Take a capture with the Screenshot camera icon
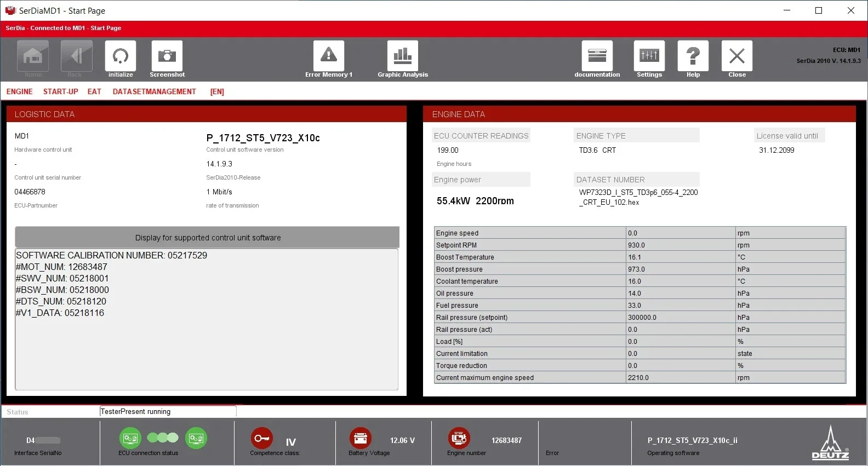868x466 pixels. 167,56
